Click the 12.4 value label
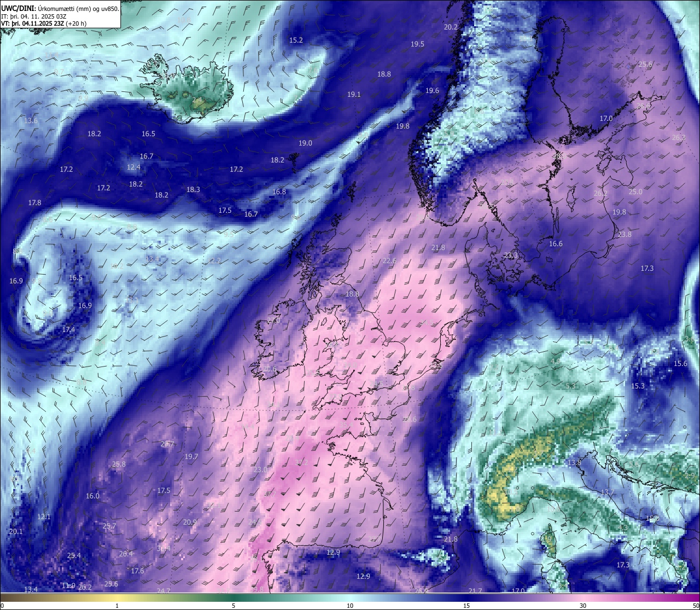The height and width of the screenshot is (610, 700). (133, 167)
